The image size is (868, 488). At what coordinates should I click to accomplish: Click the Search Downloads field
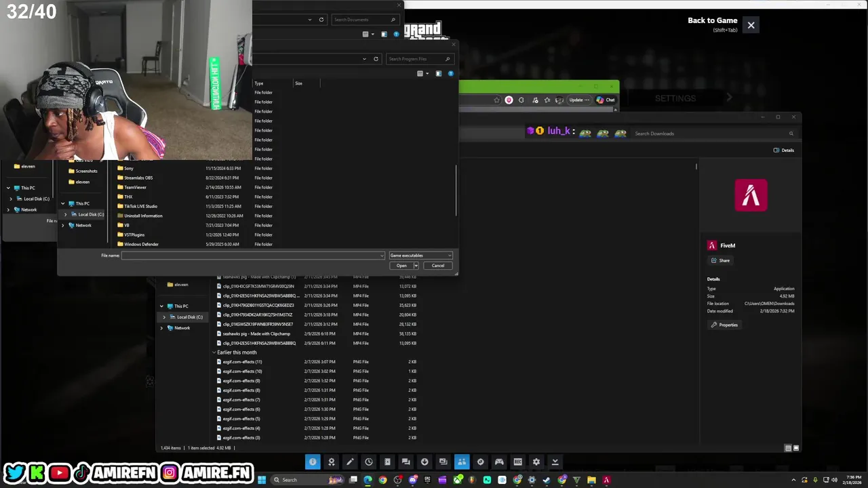[713, 134]
